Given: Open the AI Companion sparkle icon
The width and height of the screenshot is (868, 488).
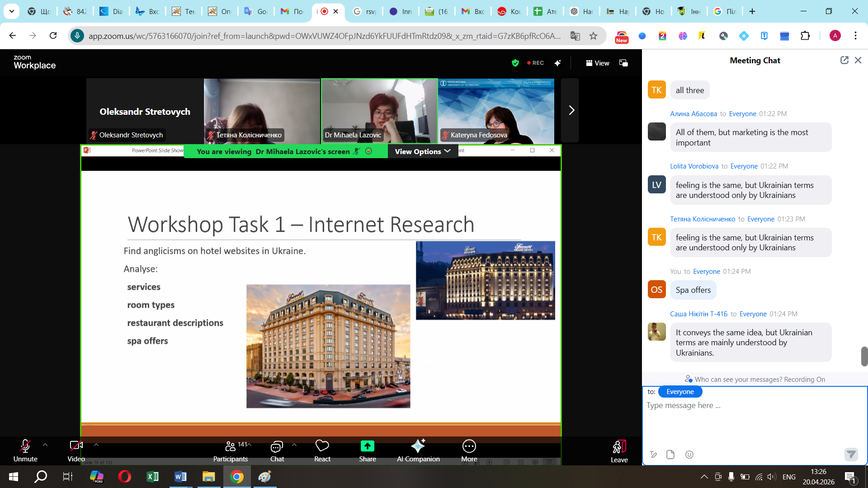Looking at the screenshot, I should [x=418, y=446].
